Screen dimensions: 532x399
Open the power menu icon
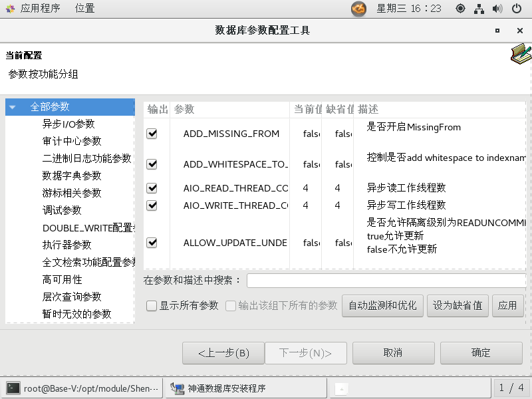pos(517,9)
